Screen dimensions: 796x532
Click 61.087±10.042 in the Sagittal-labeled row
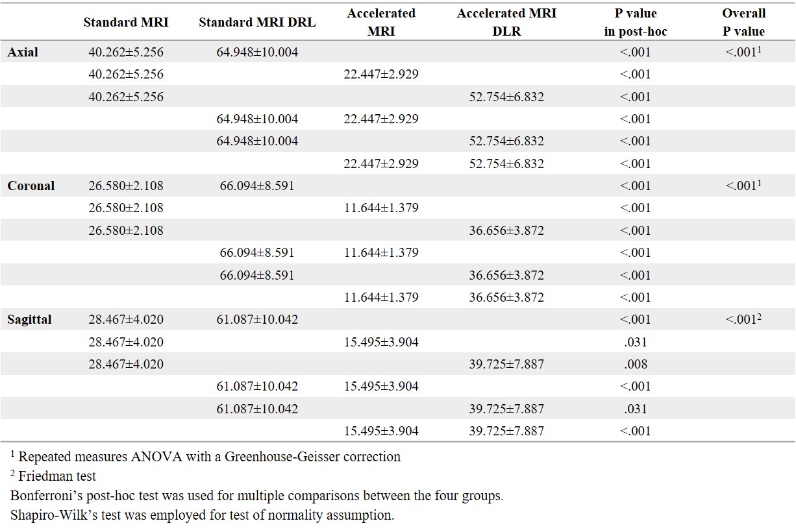pos(257,320)
